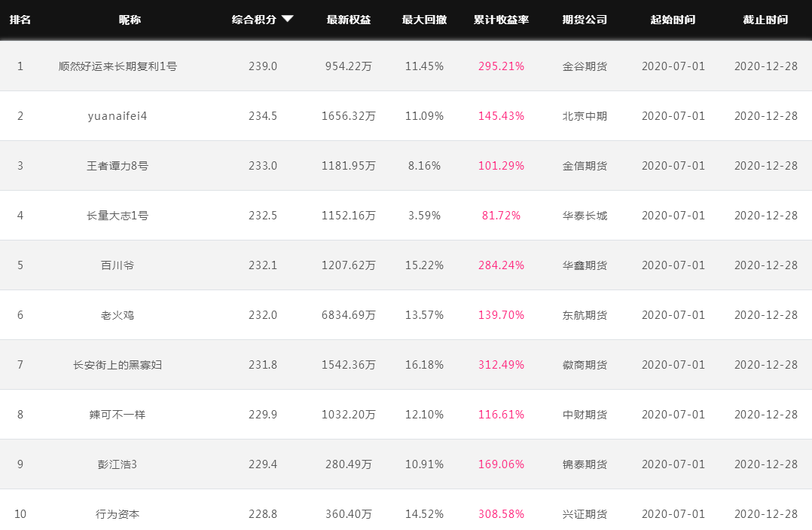The height and width of the screenshot is (530, 812).
Task: Open 百川爷 trader page
Action: point(118,265)
